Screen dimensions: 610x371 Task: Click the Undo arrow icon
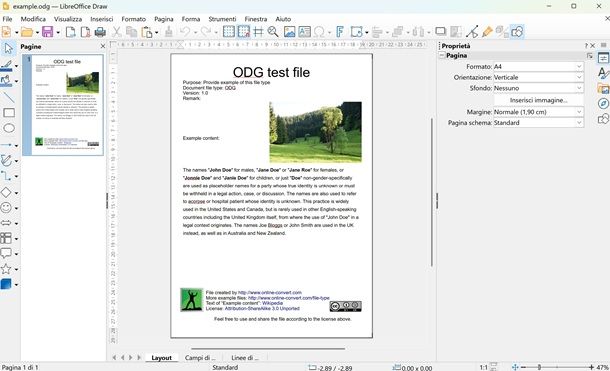point(185,32)
